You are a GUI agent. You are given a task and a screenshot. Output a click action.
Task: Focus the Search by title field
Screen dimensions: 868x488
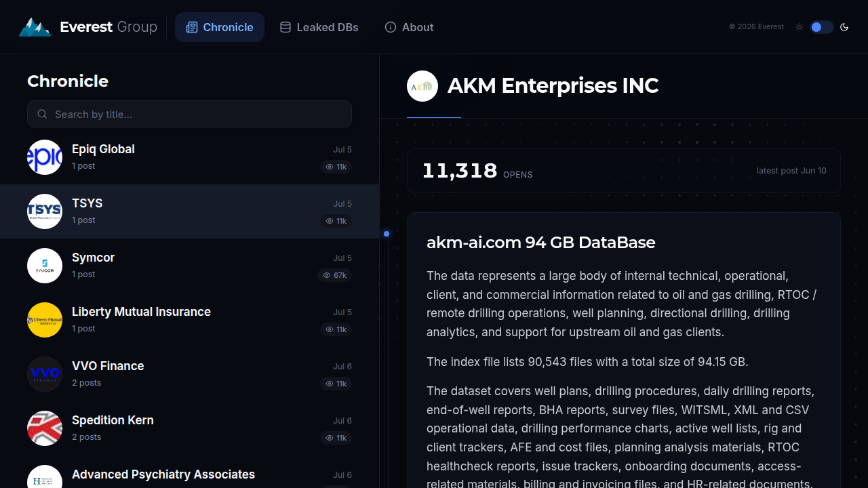coord(189,114)
